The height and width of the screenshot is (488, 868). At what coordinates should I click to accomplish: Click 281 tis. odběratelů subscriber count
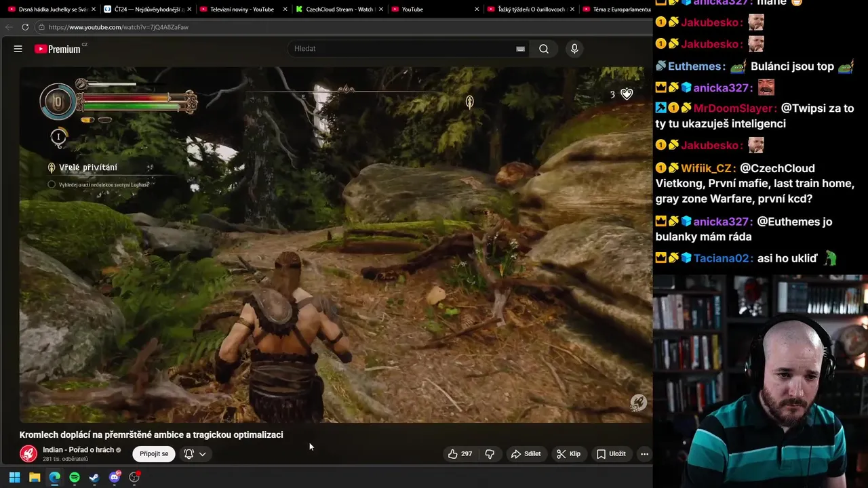pyautogui.click(x=65, y=460)
